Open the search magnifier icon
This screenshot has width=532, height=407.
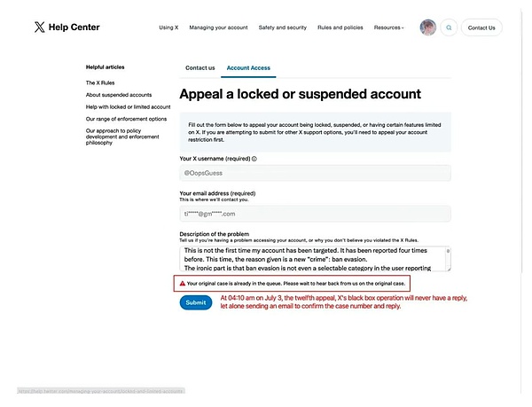449,27
